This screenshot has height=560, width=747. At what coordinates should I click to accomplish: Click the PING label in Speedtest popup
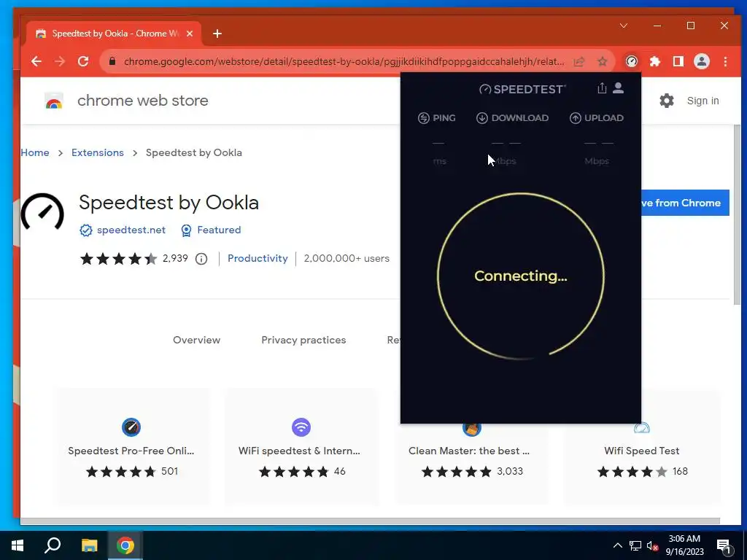tap(436, 118)
